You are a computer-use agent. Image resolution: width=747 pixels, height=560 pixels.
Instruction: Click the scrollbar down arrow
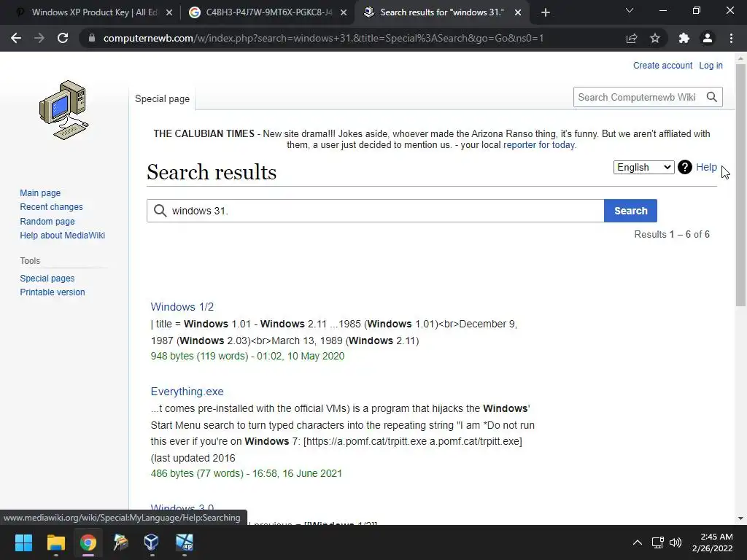[740, 518]
